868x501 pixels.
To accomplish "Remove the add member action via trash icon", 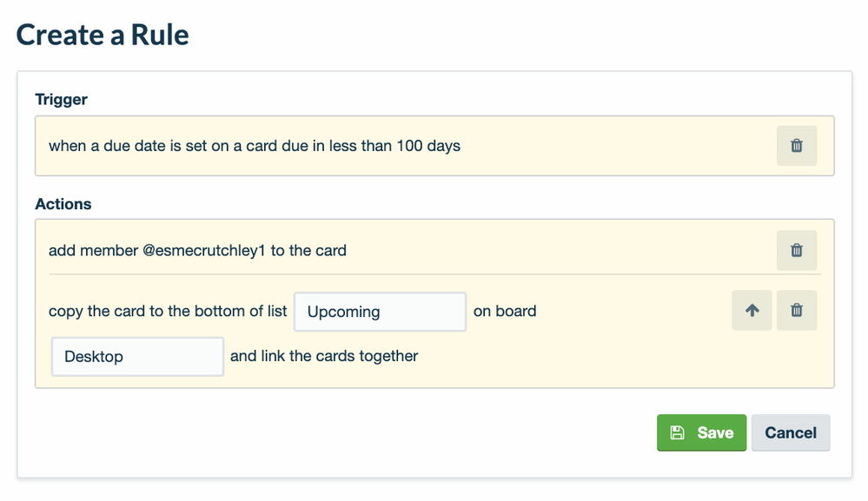I will [x=796, y=251].
